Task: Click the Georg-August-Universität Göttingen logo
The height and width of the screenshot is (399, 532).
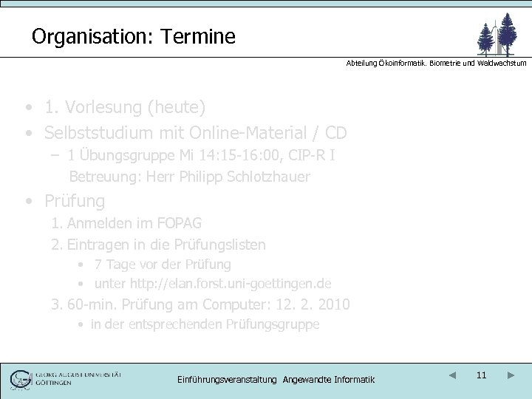Action: pos(66,380)
